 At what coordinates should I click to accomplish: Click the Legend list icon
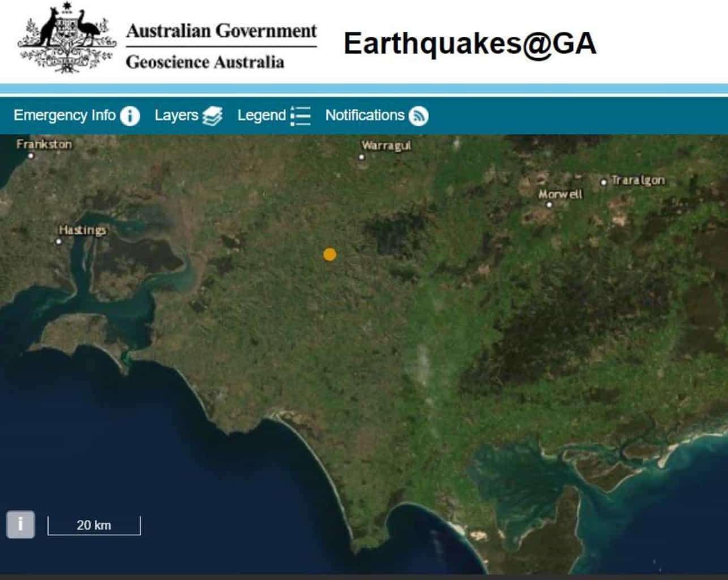point(299,115)
